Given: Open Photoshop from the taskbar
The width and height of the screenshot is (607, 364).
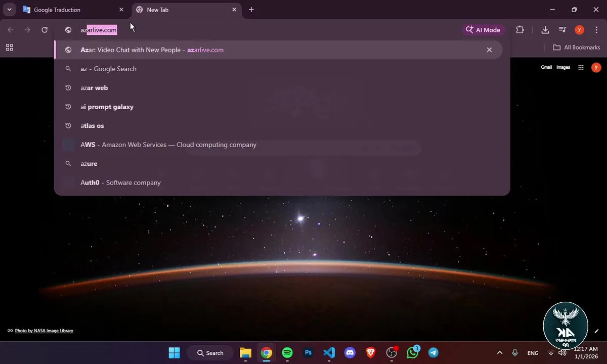Looking at the screenshot, I should (308, 353).
